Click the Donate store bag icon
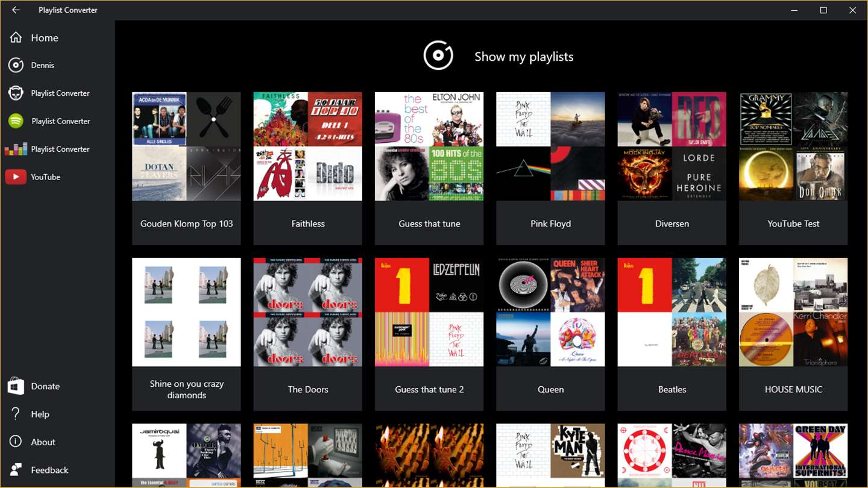868x488 pixels. tap(16, 386)
